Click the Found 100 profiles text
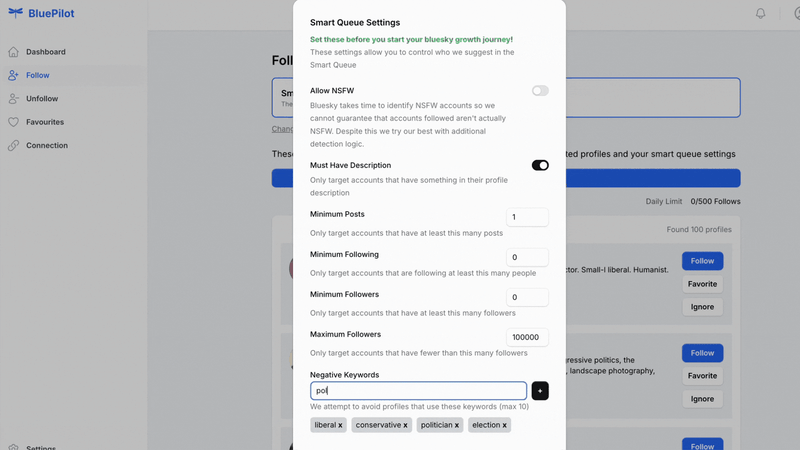Image resolution: width=800 pixels, height=450 pixels. tap(699, 230)
